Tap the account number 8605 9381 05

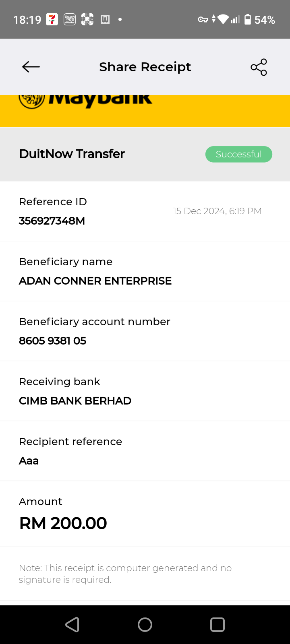pyautogui.click(x=52, y=341)
